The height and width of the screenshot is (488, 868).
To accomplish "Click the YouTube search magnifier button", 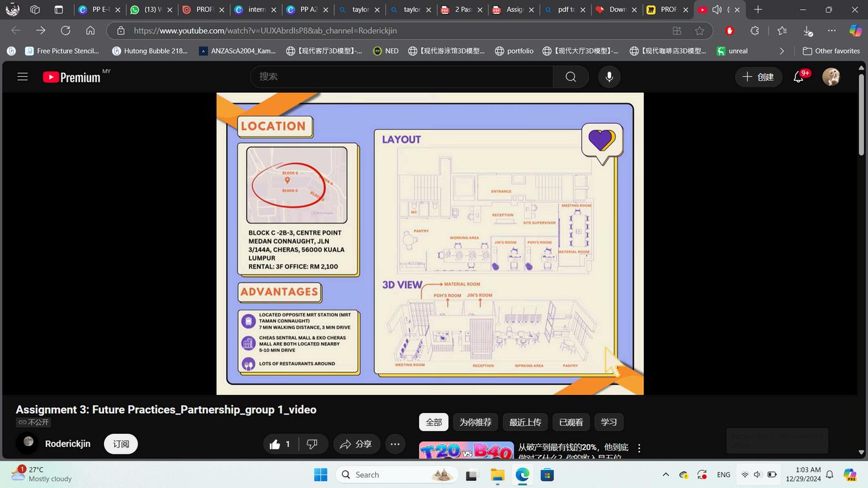I will coord(571,77).
